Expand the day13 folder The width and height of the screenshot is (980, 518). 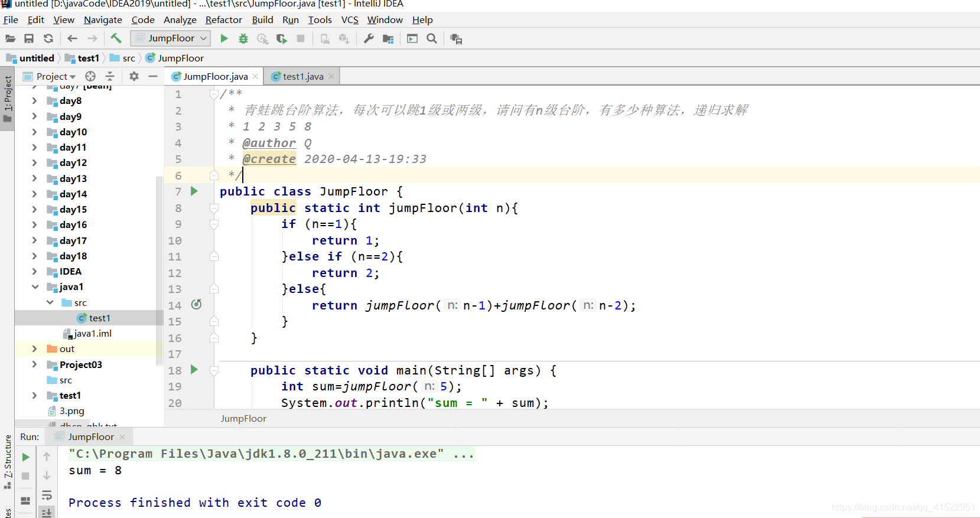pos(34,178)
